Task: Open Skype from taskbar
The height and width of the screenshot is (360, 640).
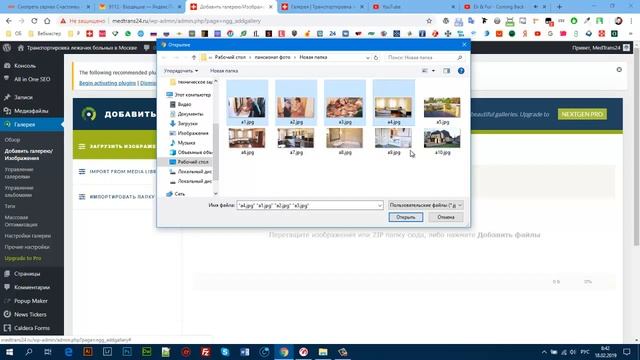Action: pyautogui.click(x=225, y=352)
